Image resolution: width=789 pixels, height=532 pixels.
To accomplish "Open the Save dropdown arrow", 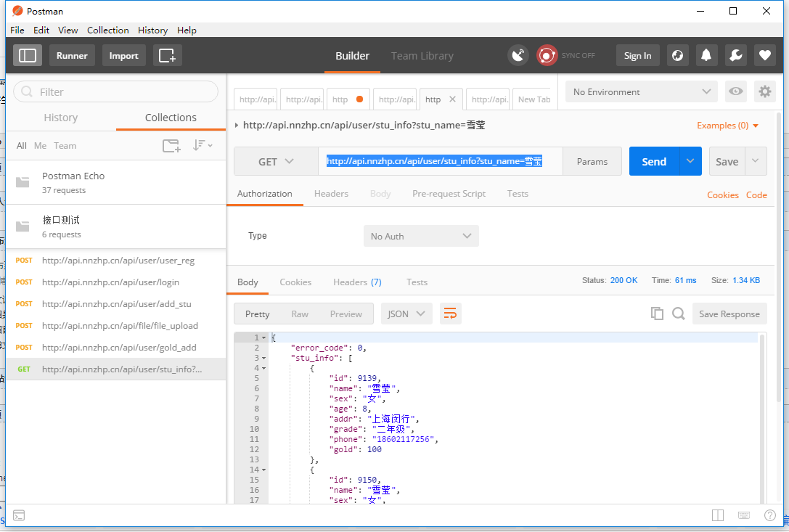I will (756, 161).
